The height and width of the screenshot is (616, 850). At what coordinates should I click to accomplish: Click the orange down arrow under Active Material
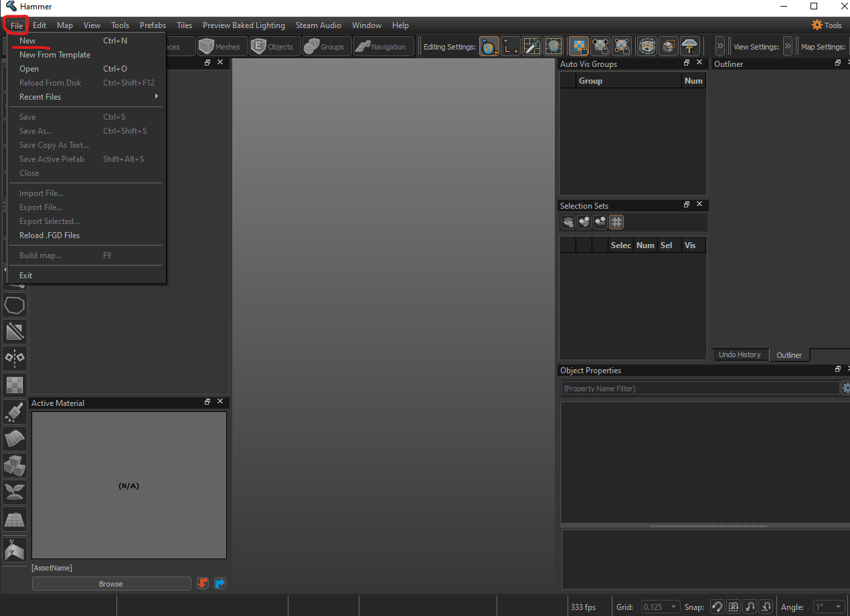[x=203, y=583]
